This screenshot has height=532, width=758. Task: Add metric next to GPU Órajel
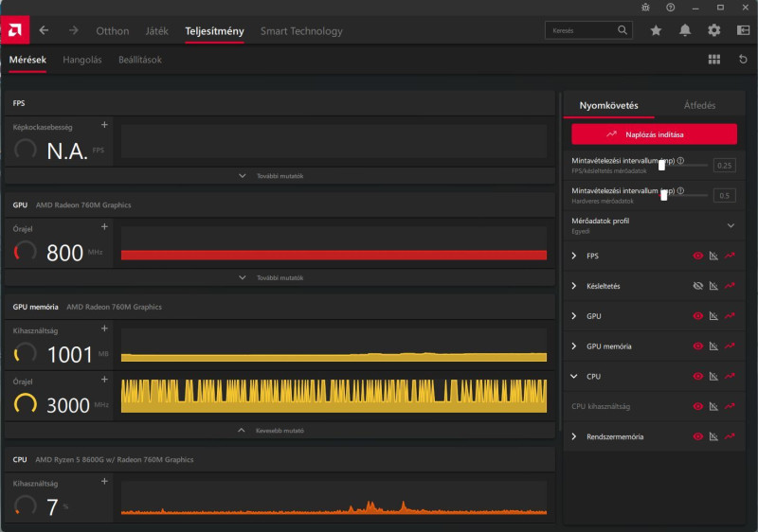coord(104,227)
